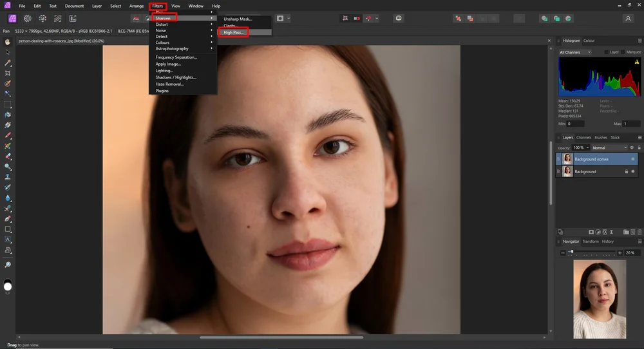Click the foreground colour swatch in tools panel
The image size is (644, 349).
tap(7, 287)
